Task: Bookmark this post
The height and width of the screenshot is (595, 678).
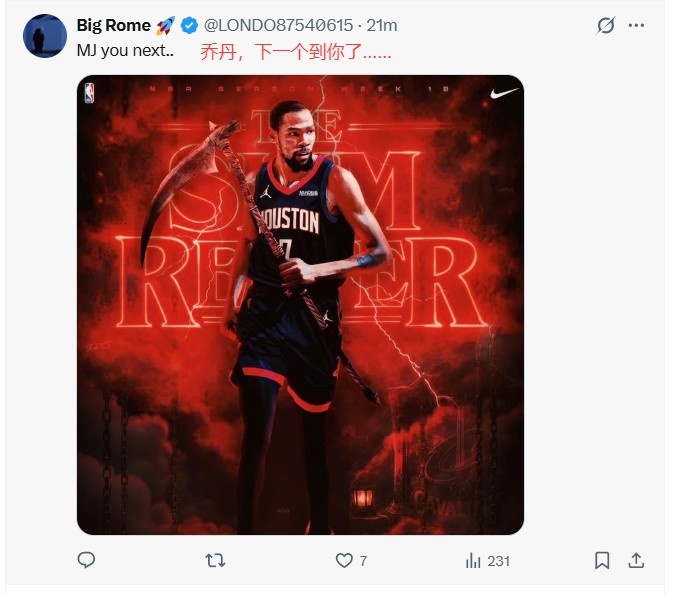Action: tap(602, 561)
